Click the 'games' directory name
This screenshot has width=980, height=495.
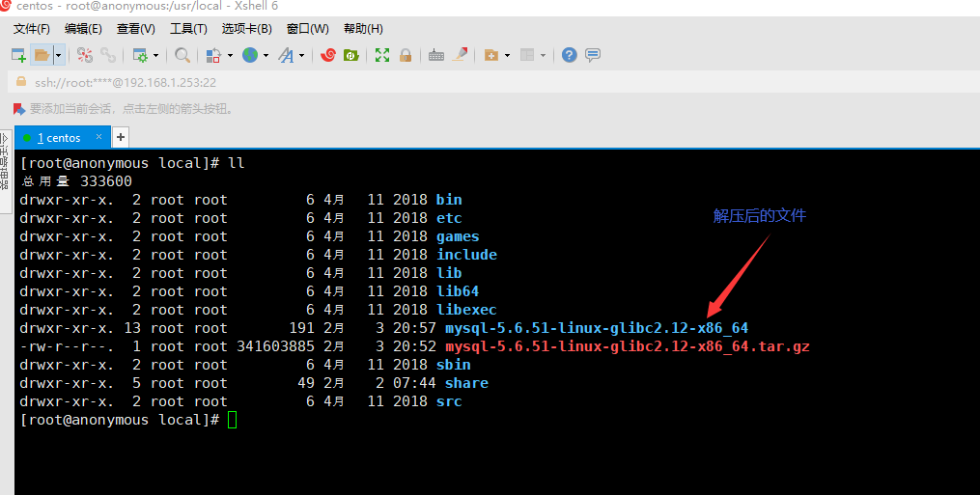point(458,236)
